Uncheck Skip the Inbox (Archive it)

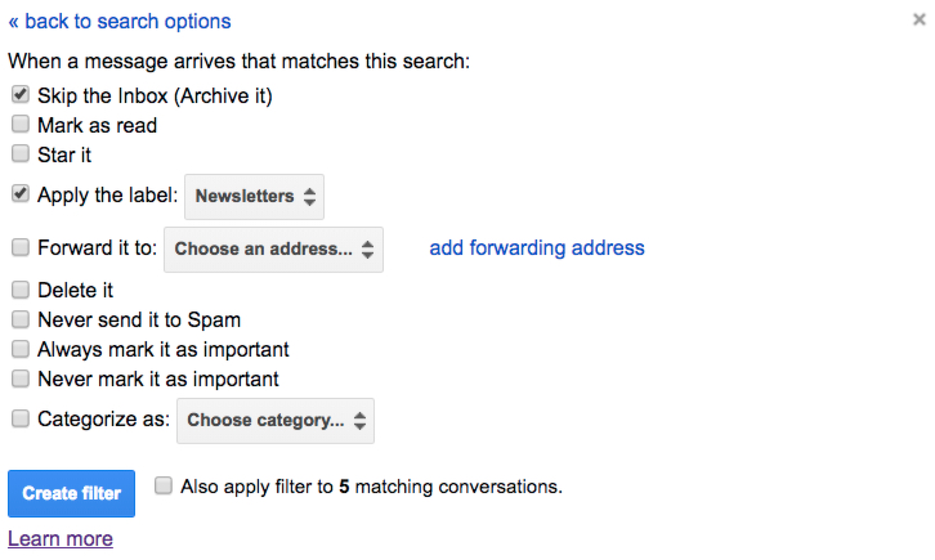21,95
